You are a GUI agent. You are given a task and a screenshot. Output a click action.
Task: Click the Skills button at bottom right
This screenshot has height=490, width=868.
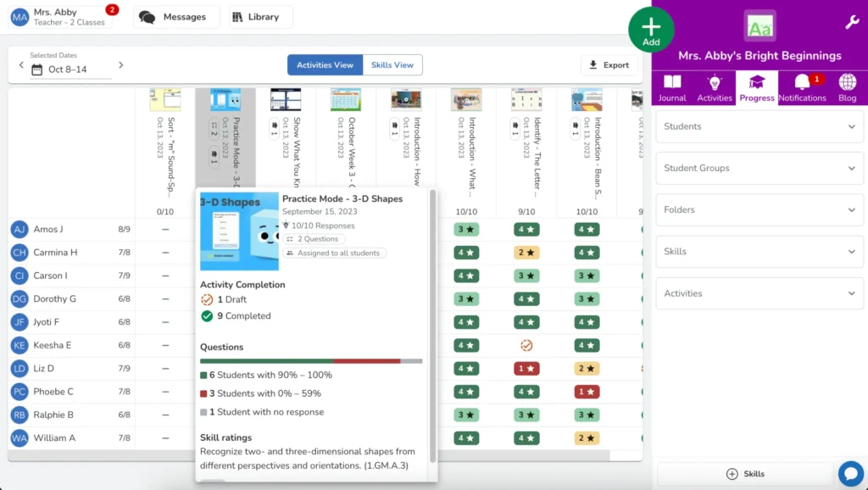pos(746,474)
